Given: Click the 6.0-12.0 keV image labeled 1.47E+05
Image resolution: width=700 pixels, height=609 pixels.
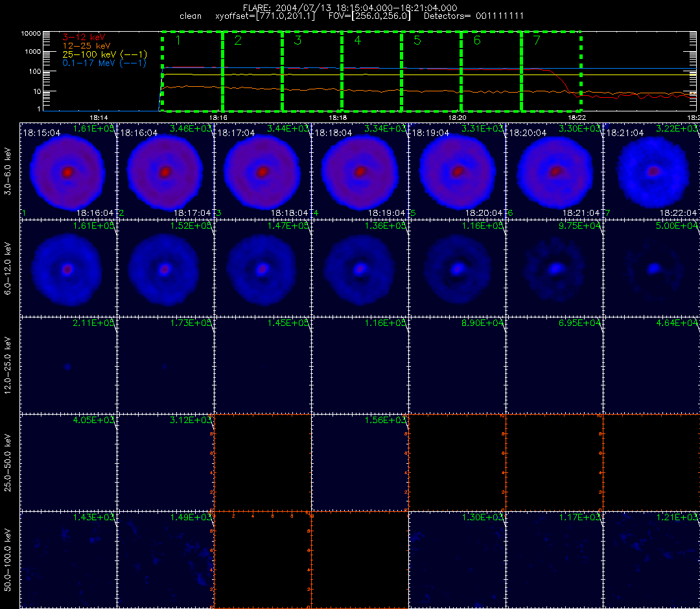Looking at the screenshot, I should coord(263,269).
